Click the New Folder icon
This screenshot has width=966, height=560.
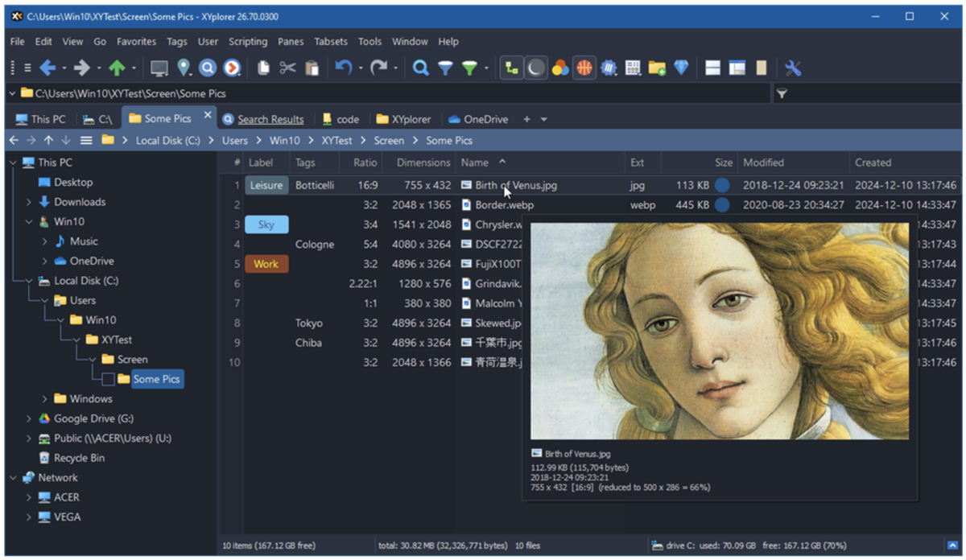(x=657, y=68)
